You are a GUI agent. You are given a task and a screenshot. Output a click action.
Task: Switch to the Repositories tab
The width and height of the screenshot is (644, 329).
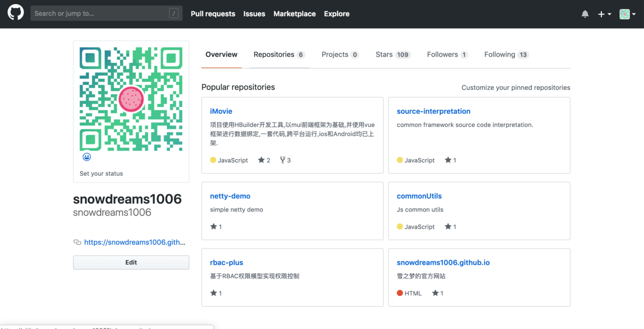pyautogui.click(x=279, y=55)
